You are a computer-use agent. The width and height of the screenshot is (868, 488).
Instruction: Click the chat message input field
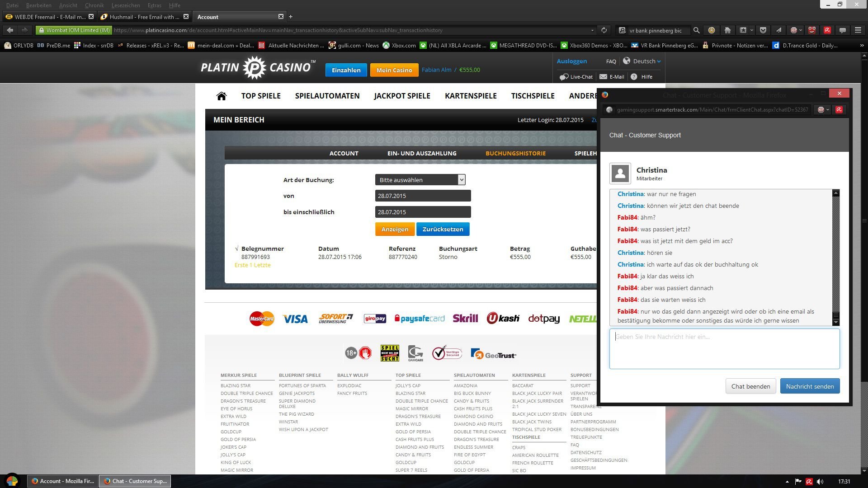(724, 349)
